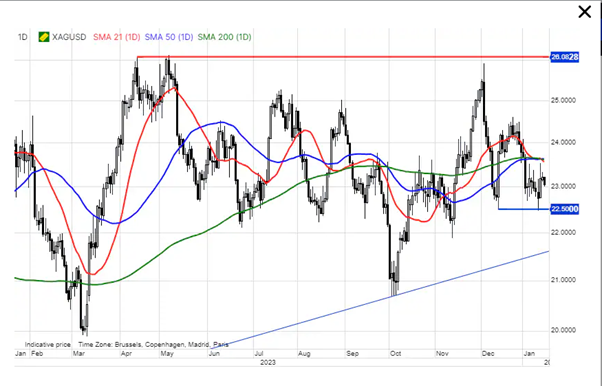Click the 25.0000 price axis label
This screenshot has height=386, width=602.
(x=564, y=100)
